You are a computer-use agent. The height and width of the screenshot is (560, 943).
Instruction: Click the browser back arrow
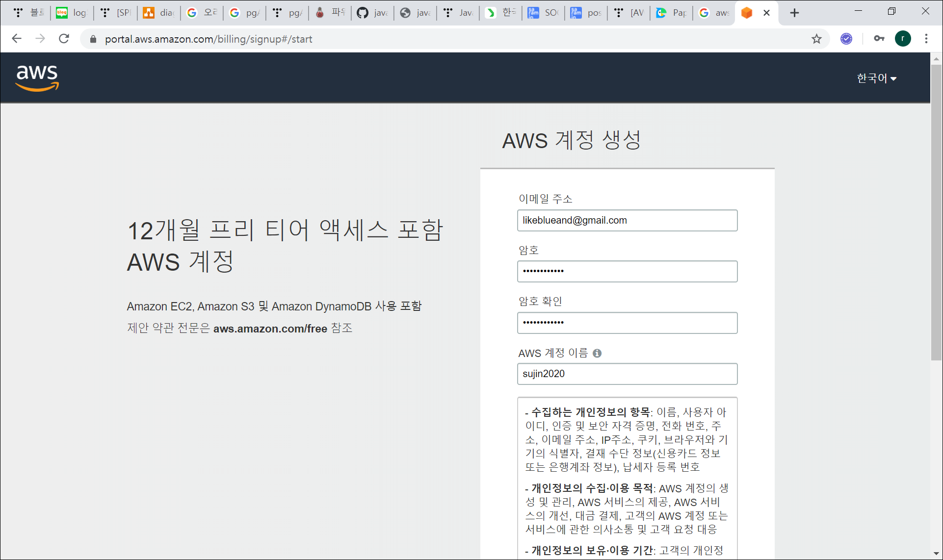17,39
